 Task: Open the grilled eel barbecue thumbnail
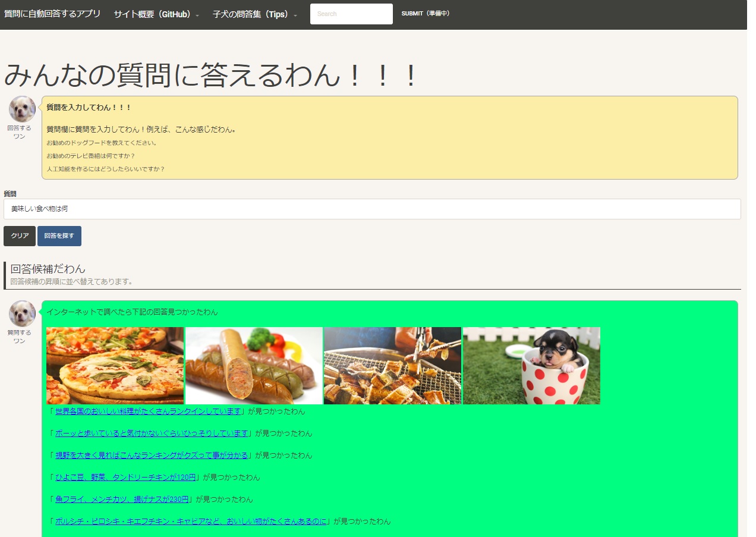click(392, 366)
